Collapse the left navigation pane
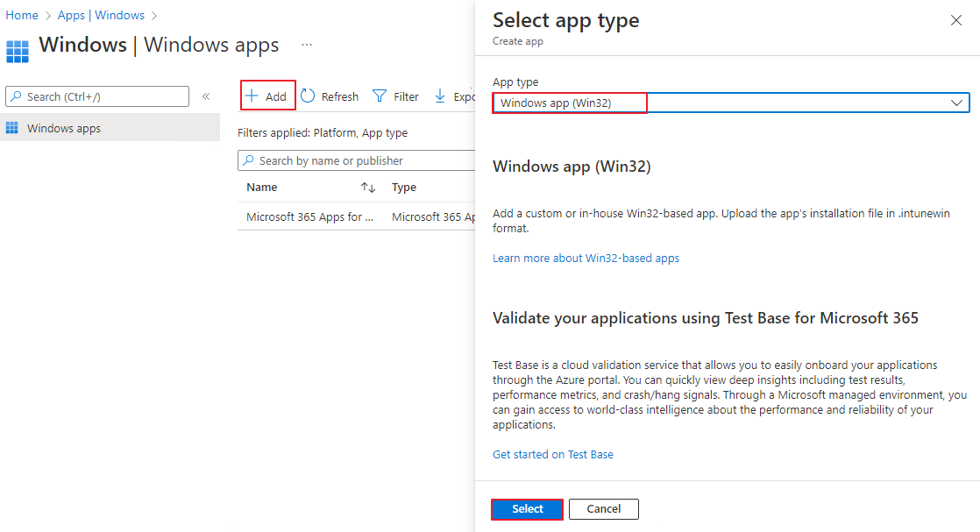Screen dimensions: 980x532 [206, 96]
